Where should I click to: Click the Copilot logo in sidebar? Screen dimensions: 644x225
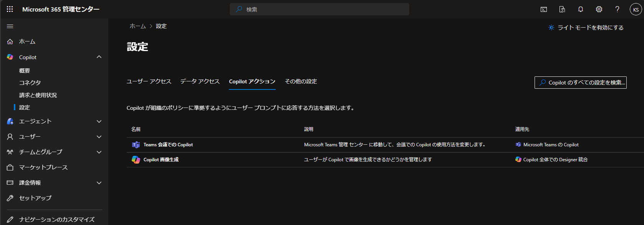[10, 57]
